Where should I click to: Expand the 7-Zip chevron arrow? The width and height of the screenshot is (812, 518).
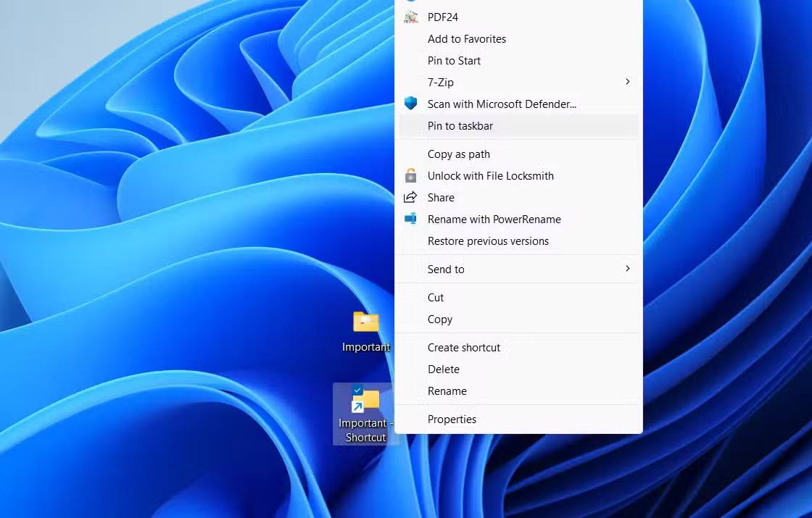point(627,82)
